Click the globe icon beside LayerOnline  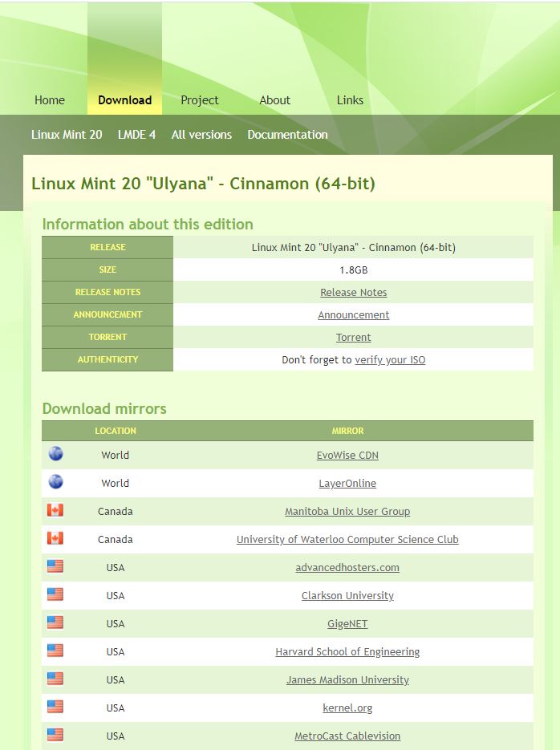click(55, 481)
